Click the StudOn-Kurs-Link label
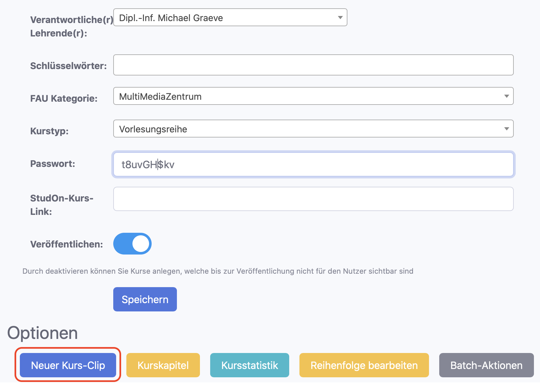Screen dimensions: 540x392 (x=61, y=205)
